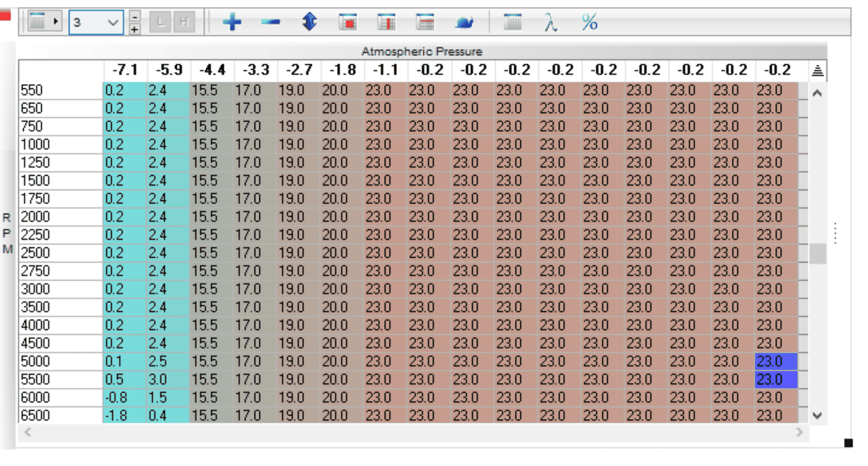Select the 1500 RPM row header
The height and width of the screenshot is (466, 868).
pyautogui.click(x=61, y=181)
